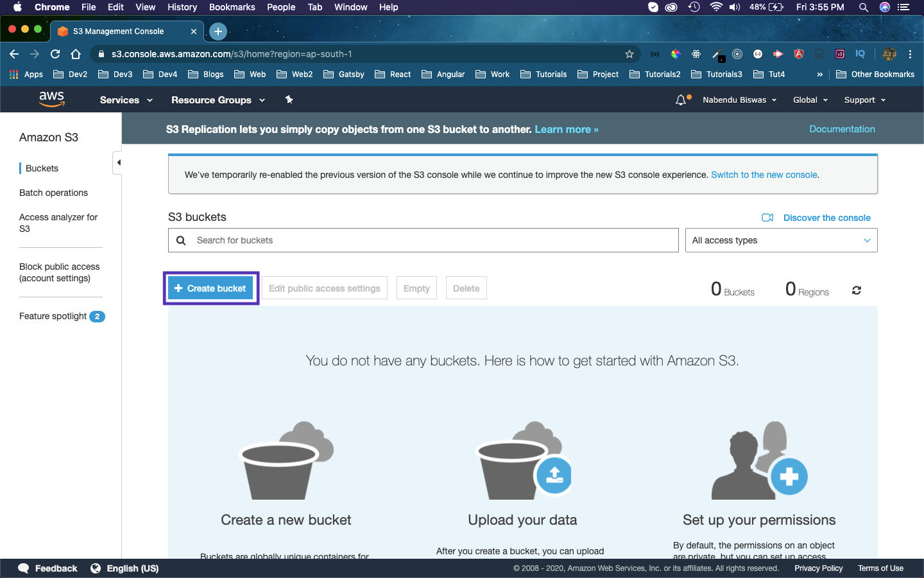924x578 pixels.
Task: Open the All access types filter
Action: [x=781, y=240]
